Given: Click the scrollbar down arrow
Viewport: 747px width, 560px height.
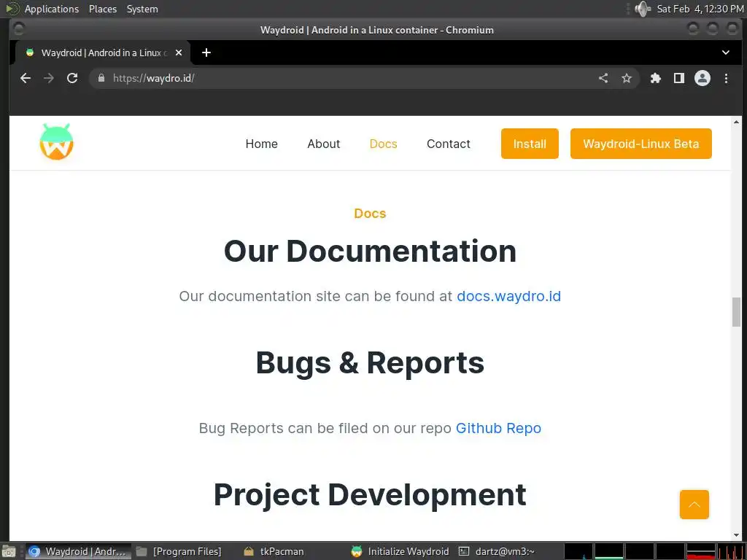Looking at the screenshot, I should [x=737, y=534].
